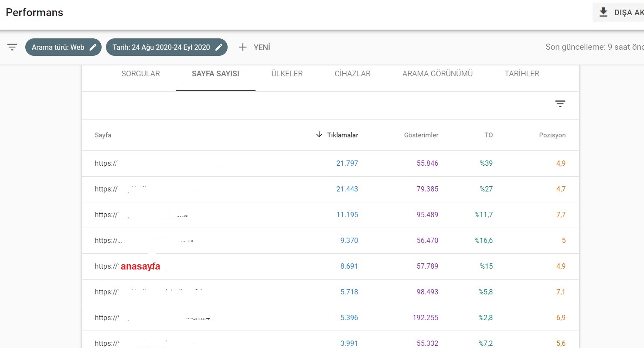Open the page row with 9.370 clicks
The image size is (644, 348).
tap(331, 241)
